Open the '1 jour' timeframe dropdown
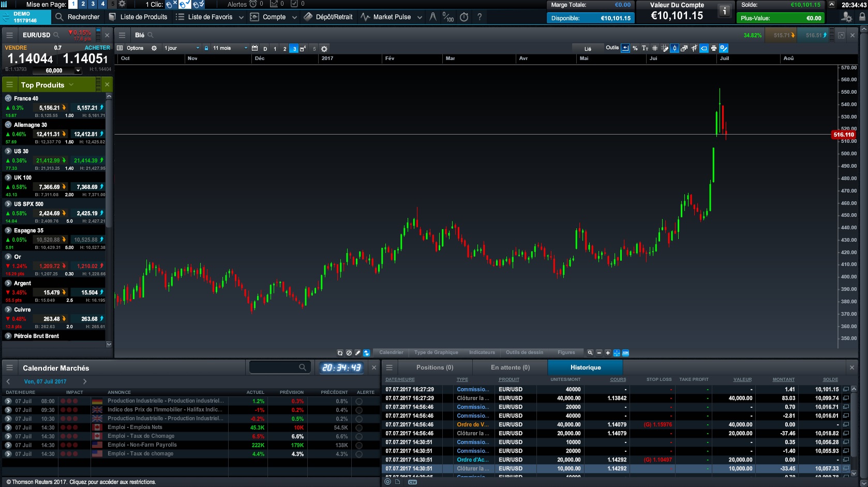 pyautogui.click(x=182, y=48)
